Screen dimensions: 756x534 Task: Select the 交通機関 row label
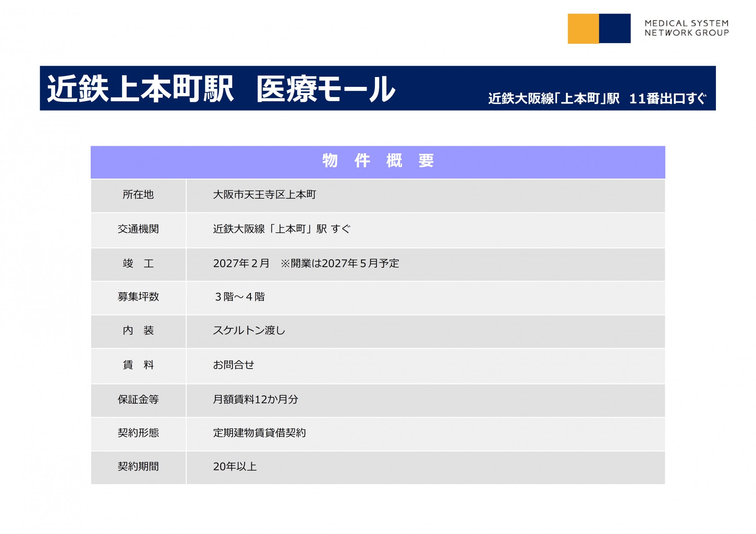coord(138,229)
